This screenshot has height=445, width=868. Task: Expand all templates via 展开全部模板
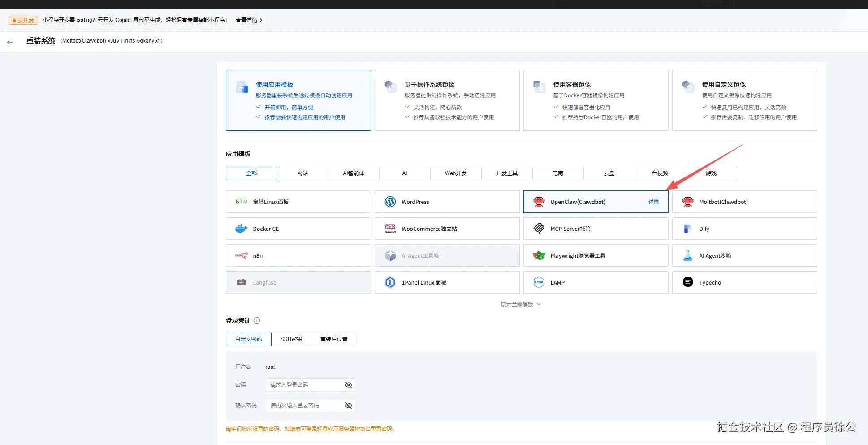pyautogui.click(x=521, y=304)
